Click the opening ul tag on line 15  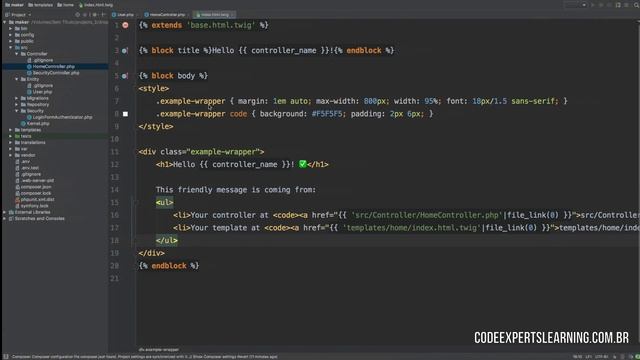click(x=164, y=202)
